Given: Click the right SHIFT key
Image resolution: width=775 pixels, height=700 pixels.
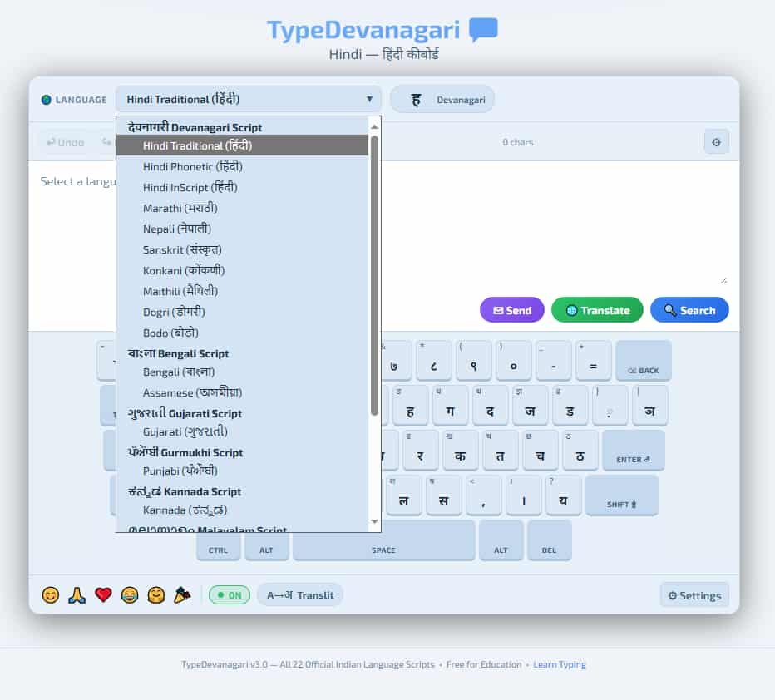Looking at the screenshot, I should click(622, 495).
